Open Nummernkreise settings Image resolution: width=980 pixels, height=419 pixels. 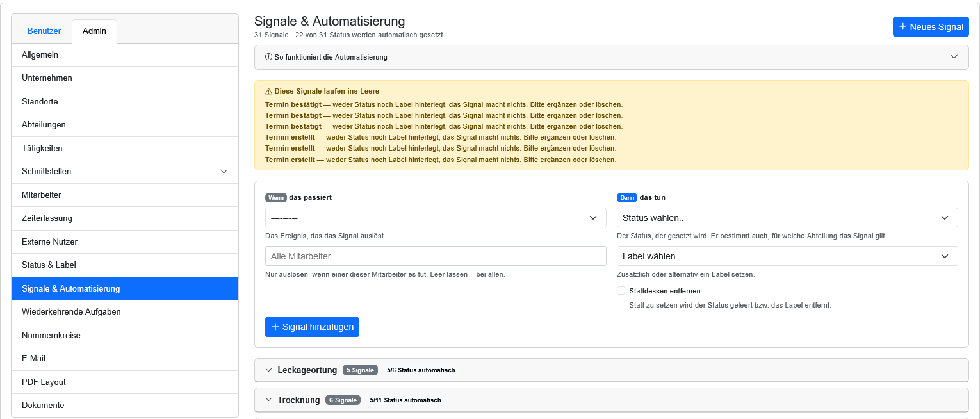click(125, 336)
